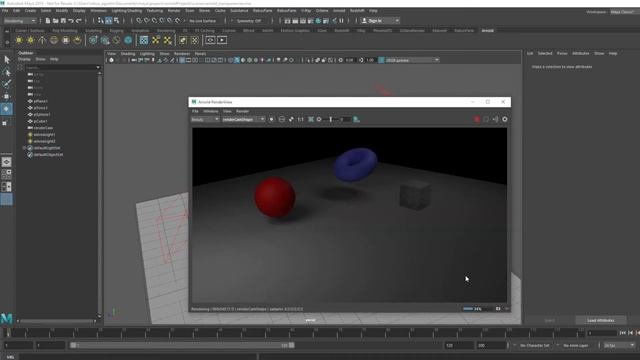Open the renderCamShape camera dropdown
The height and width of the screenshot is (360, 640).
pos(243,119)
